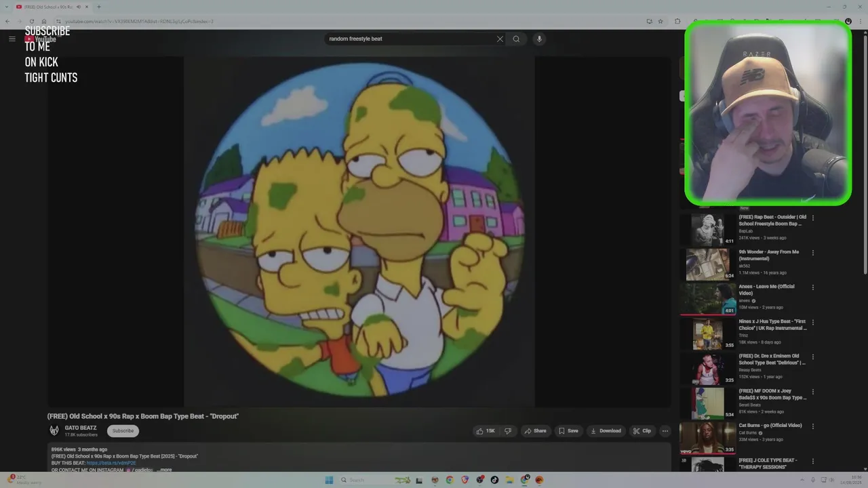Open options menu for 'J COLE TYPE BEAT'
Image resolution: width=868 pixels, height=488 pixels.
click(812, 461)
